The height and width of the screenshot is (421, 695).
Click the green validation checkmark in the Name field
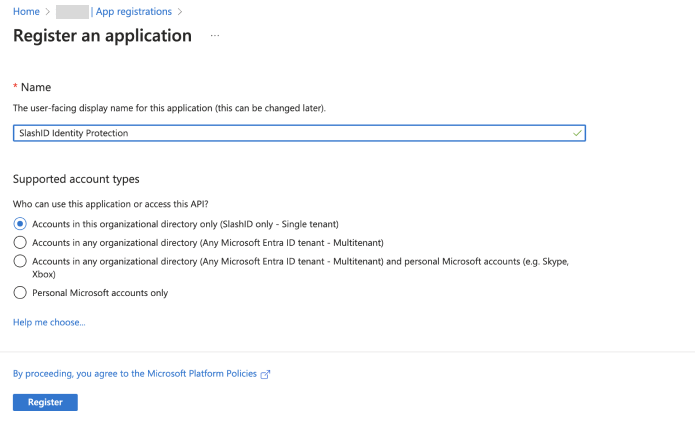point(577,133)
